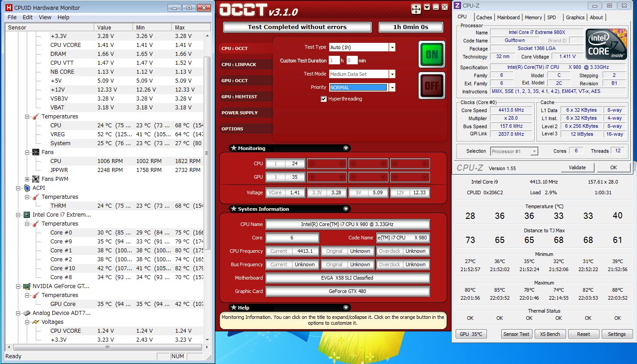Select the GPU : MEMTEST tab

[x=246, y=97]
